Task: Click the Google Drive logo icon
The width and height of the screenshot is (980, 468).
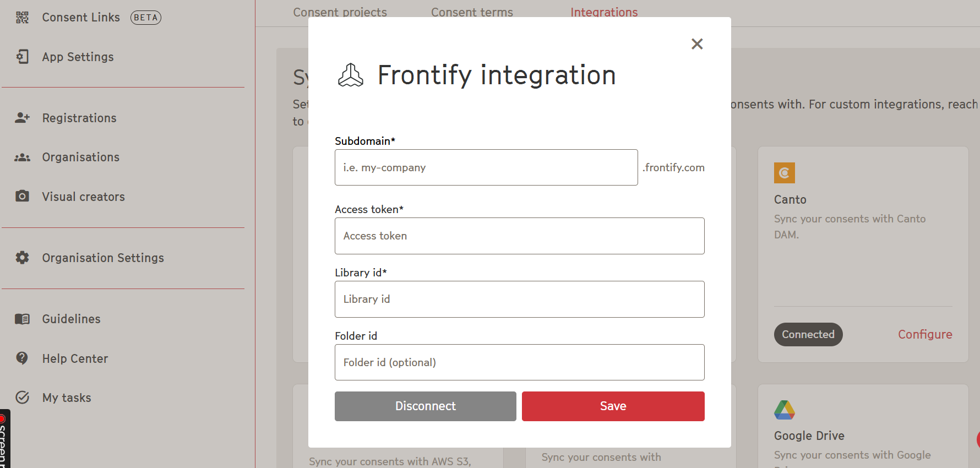Action: 785,410
